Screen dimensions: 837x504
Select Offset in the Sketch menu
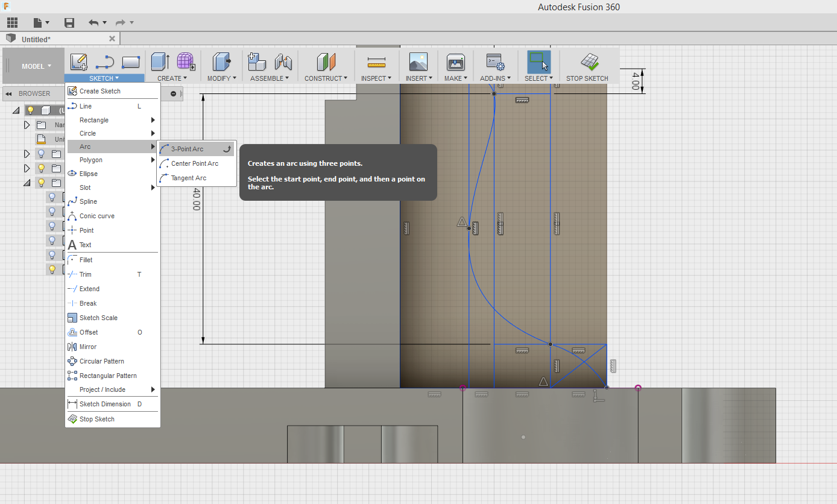pyautogui.click(x=112, y=332)
